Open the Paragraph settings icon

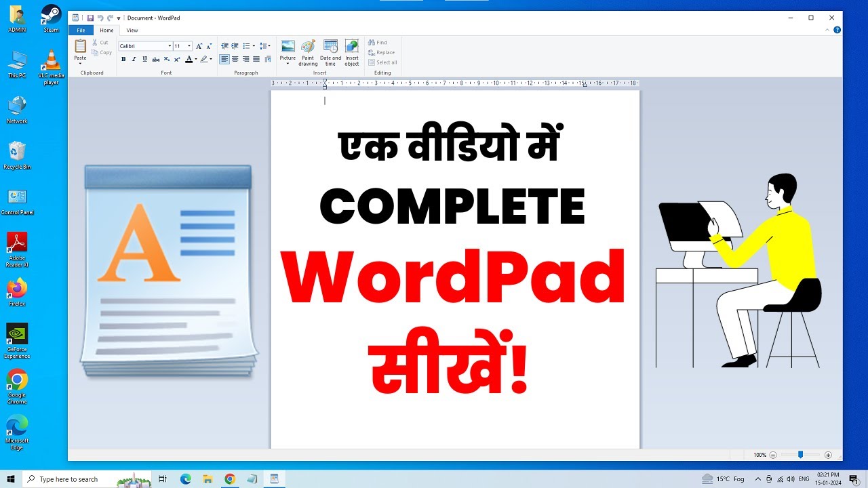268,59
